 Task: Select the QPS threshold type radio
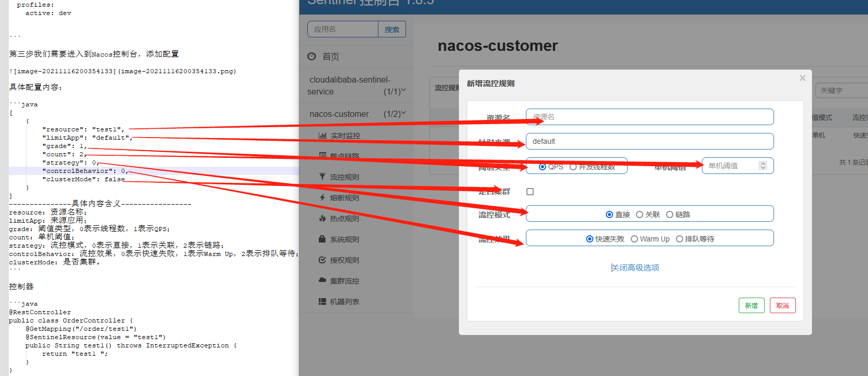click(542, 167)
